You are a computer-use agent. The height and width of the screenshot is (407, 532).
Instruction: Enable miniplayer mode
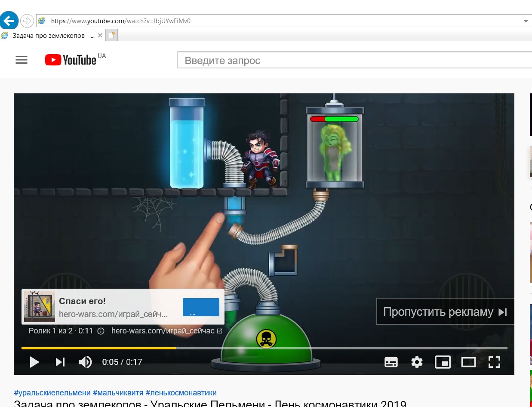443,362
